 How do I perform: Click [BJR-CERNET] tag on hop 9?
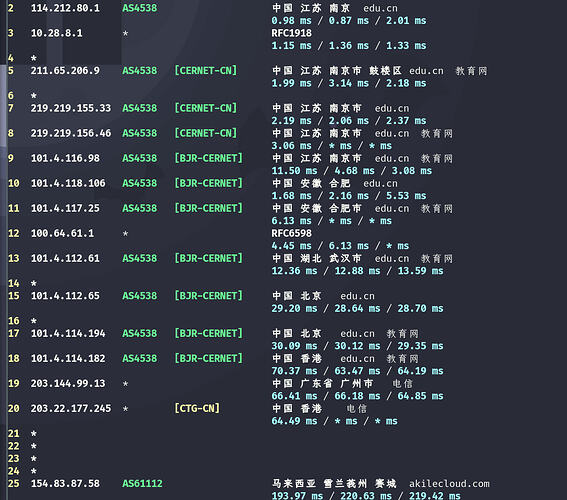click(x=209, y=158)
